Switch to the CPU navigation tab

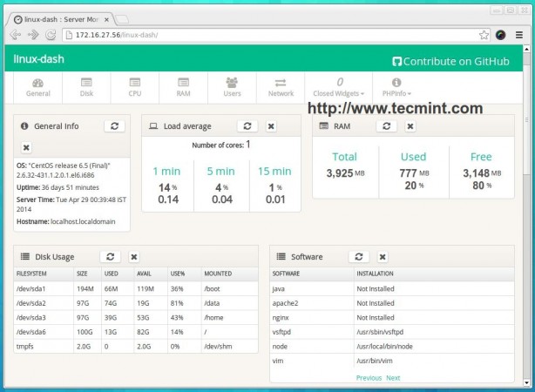[135, 87]
